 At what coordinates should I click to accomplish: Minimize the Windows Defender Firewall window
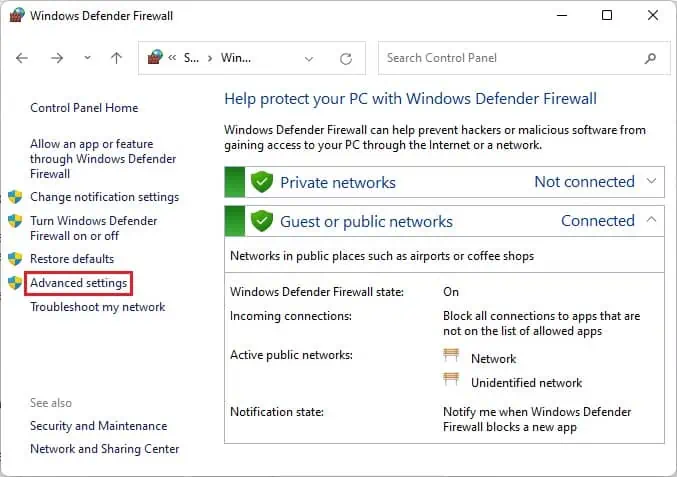coord(562,16)
